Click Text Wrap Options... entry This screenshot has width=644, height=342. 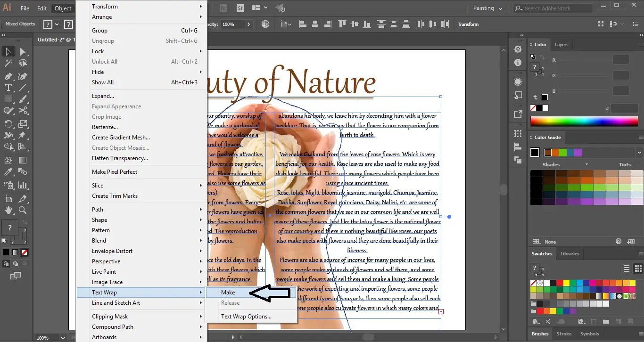[x=246, y=317]
